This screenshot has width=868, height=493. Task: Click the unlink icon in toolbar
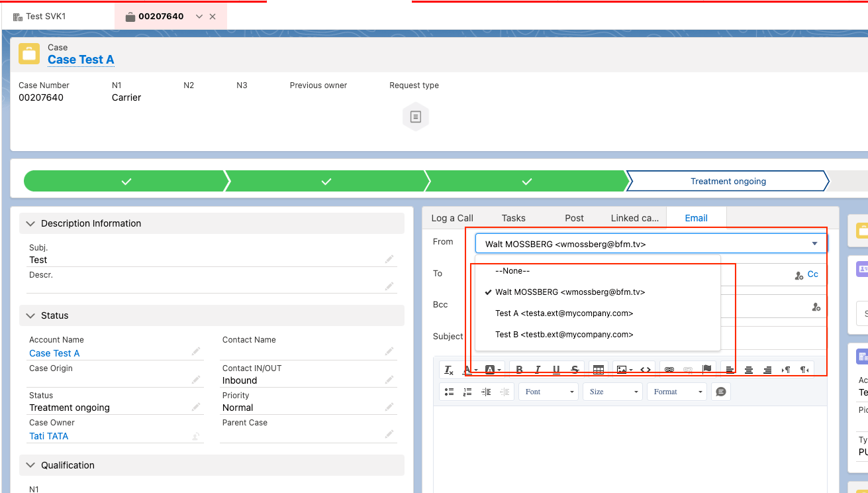point(688,370)
